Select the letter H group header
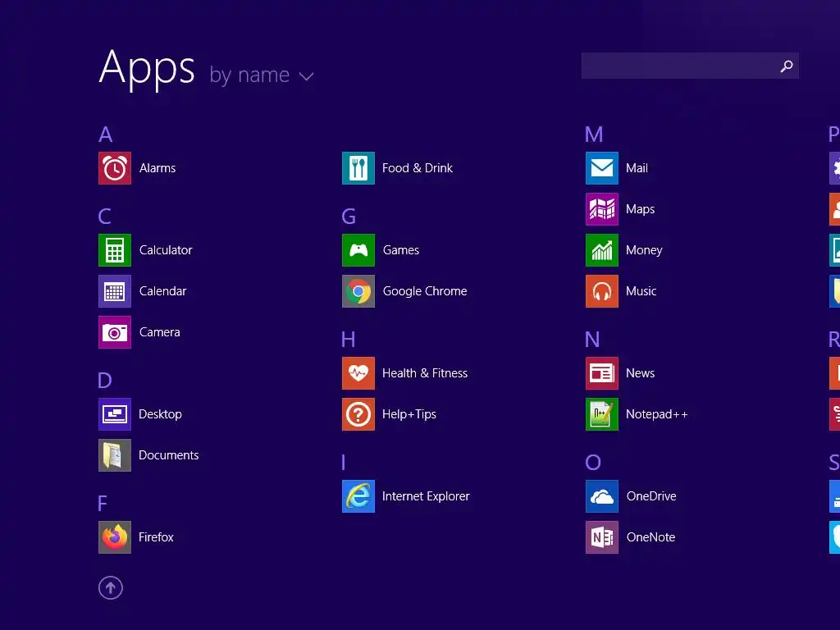840x630 pixels. (348, 340)
